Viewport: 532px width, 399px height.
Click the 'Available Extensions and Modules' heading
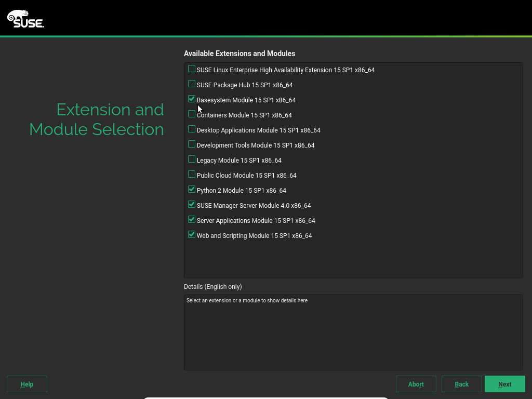240,54
